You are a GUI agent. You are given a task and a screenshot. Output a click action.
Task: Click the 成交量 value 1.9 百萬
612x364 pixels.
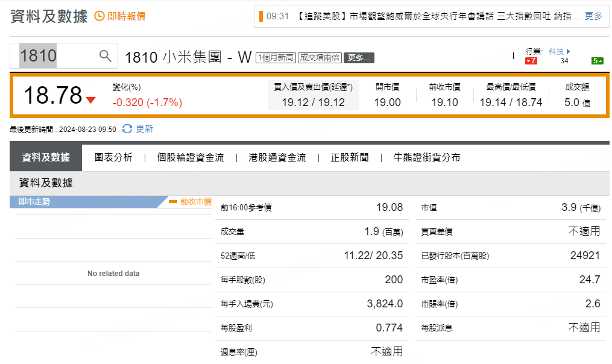click(x=383, y=232)
